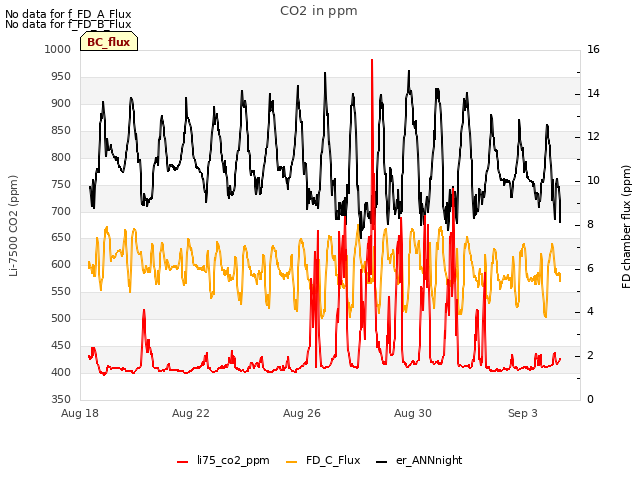Click the 12 right y-axis label
This screenshot has width=640, height=480.
click(x=593, y=137)
